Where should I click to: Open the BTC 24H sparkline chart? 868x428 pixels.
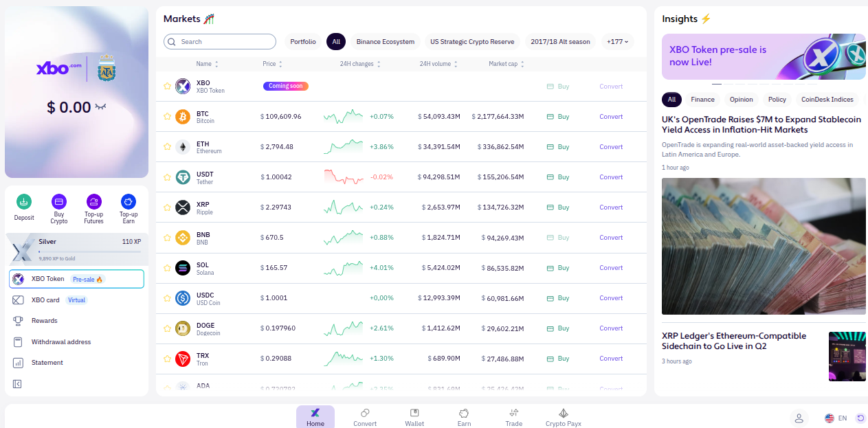(x=344, y=117)
